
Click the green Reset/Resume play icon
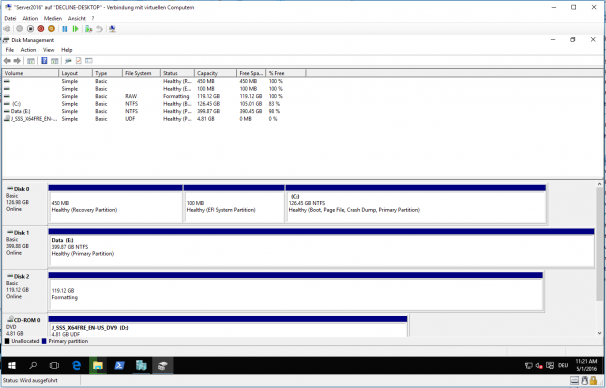point(75,29)
